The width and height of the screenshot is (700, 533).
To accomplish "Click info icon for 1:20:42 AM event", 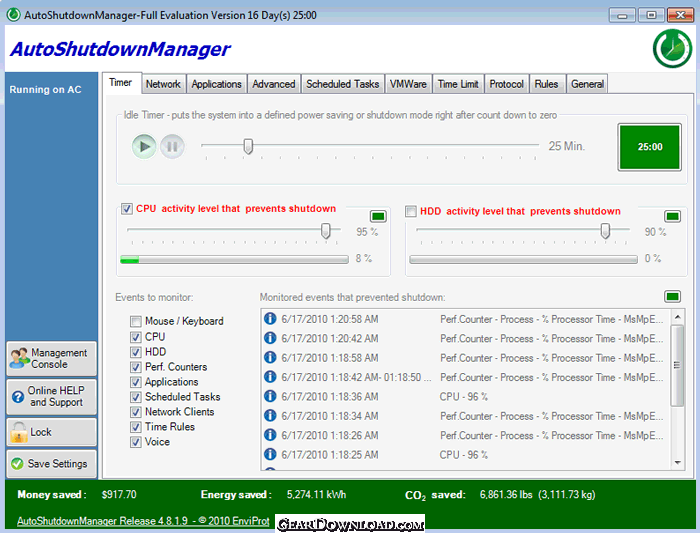I will tap(270, 337).
